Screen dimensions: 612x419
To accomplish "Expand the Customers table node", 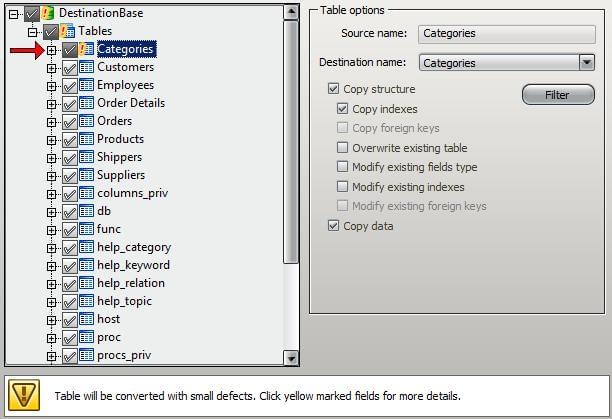I will point(51,68).
